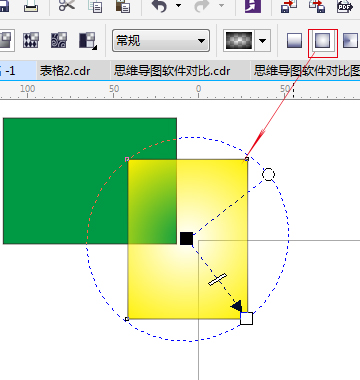Viewport: 360px width, 380px height.
Task: Select fountain transparency type icon
Action: click(x=6, y=41)
